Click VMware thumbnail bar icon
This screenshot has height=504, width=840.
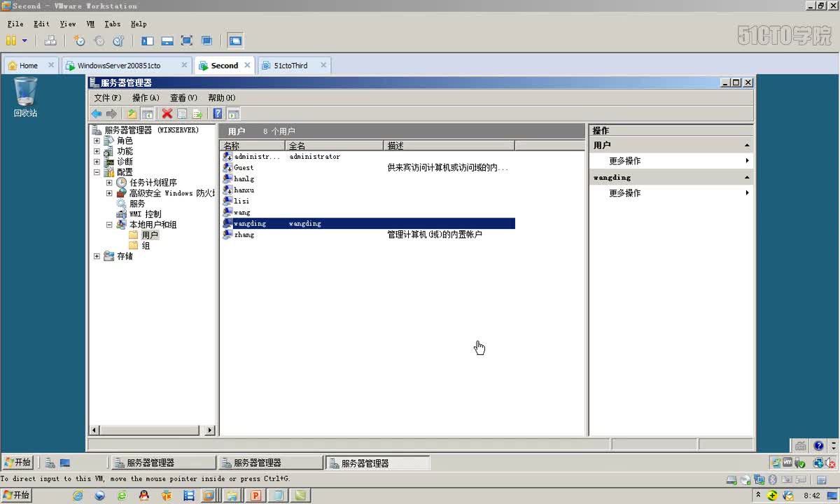click(x=167, y=41)
